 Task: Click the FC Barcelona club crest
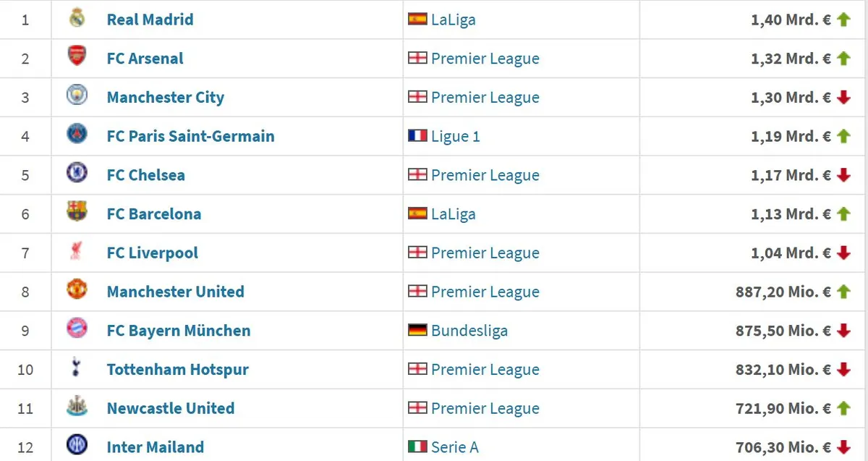click(x=77, y=213)
